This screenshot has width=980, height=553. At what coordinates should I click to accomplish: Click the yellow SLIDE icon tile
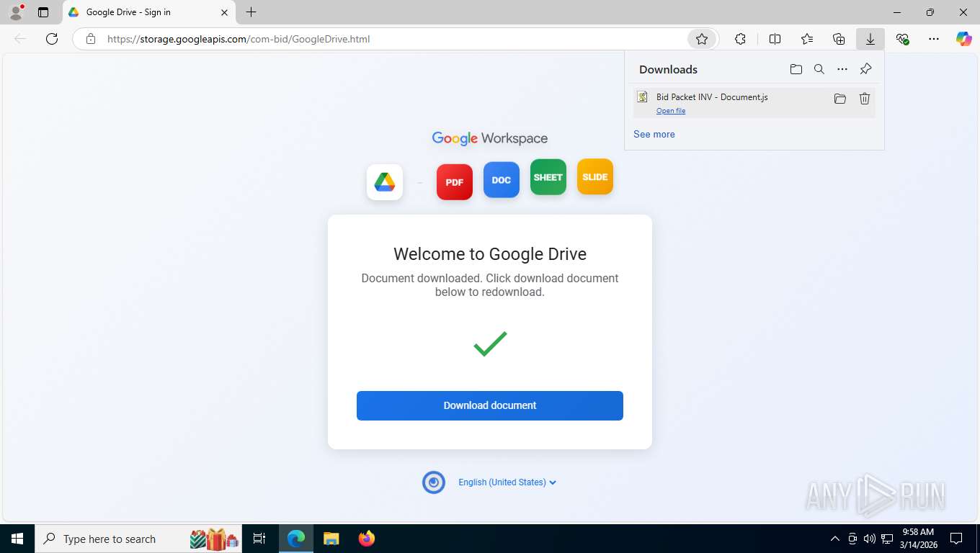tap(595, 176)
